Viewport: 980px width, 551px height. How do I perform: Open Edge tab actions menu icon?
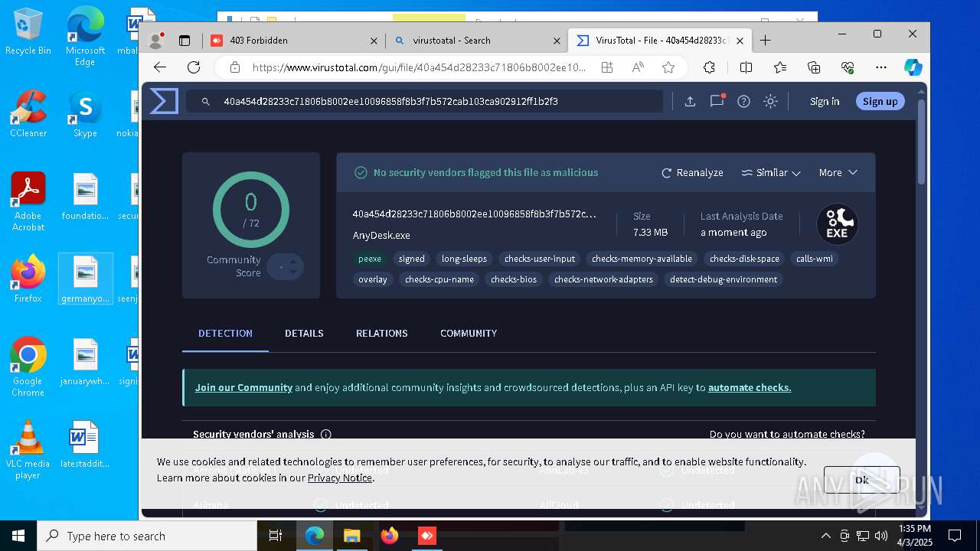(x=185, y=41)
